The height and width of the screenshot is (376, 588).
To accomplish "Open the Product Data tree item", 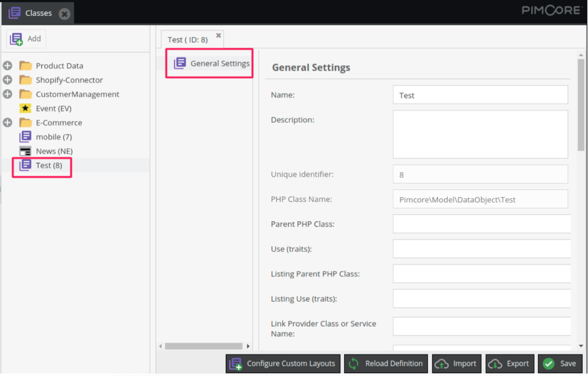I will [60, 65].
